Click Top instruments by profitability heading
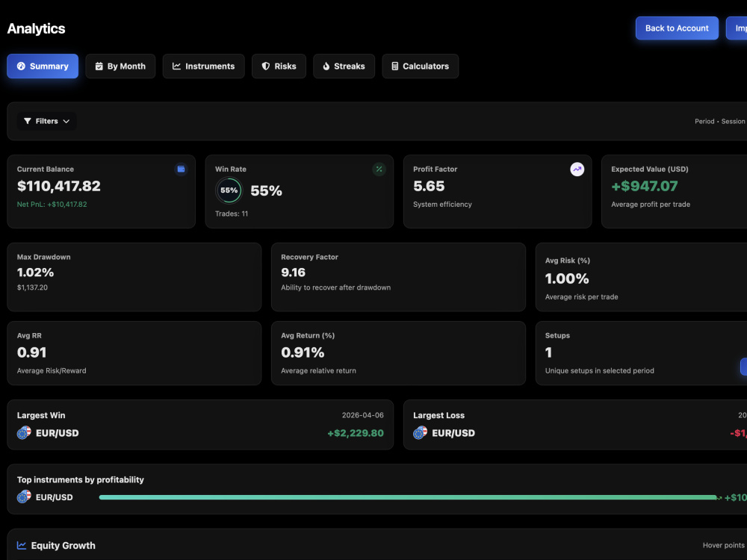Viewport: 747px width, 560px height. point(81,479)
